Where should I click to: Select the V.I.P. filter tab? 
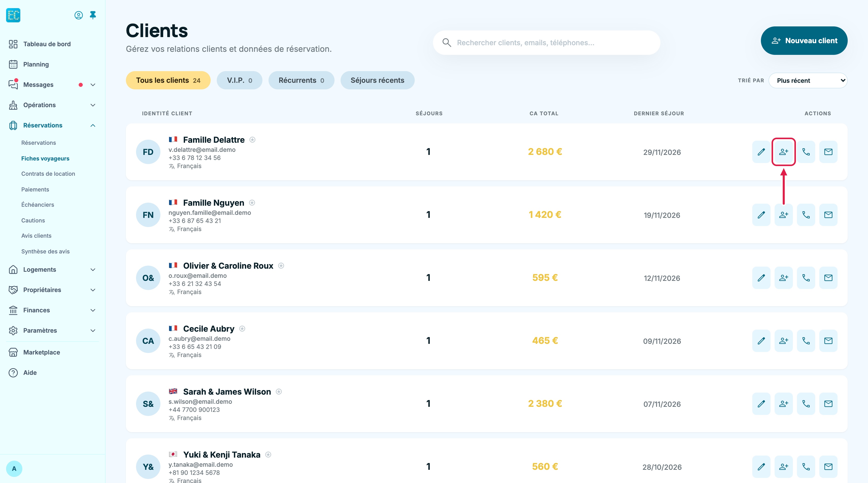[240, 80]
